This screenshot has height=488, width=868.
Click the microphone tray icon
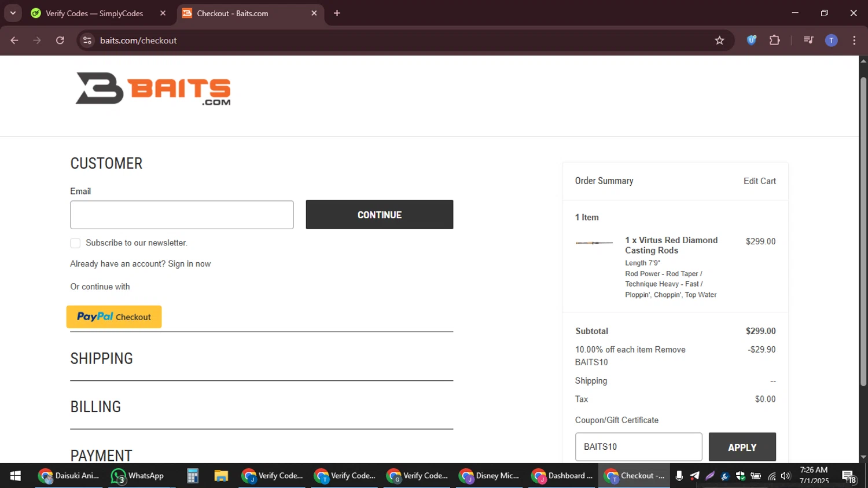click(679, 476)
